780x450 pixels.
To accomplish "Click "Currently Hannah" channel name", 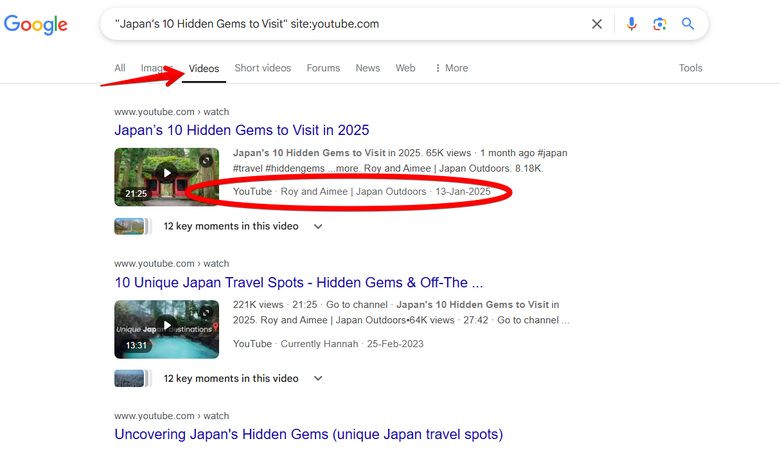I will (319, 344).
